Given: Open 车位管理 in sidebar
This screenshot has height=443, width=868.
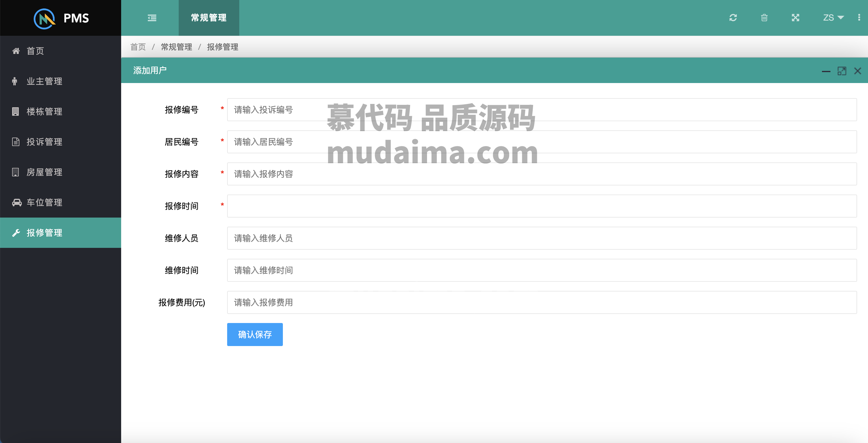Looking at the screenshot, I should point(61,202).
